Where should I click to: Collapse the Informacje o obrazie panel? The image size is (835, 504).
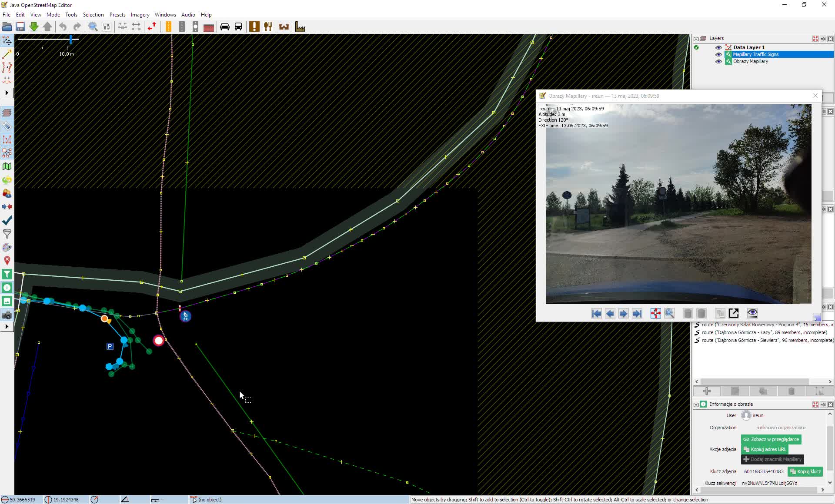click(696, 405)
